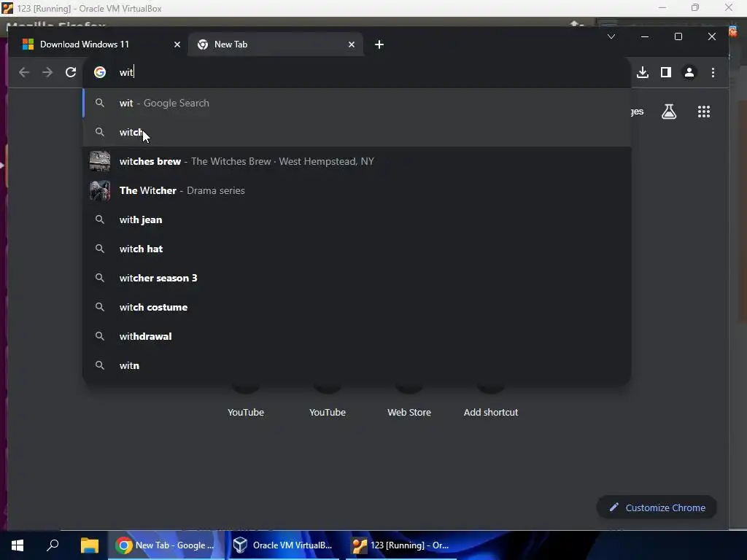Go forward using the forward arrow
The image size is (747, 560).
pyautogui.click(x=47, y=72)
